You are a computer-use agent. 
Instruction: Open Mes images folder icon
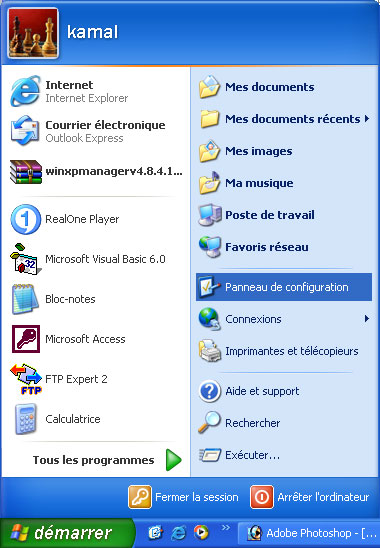(x=209, y=151)
